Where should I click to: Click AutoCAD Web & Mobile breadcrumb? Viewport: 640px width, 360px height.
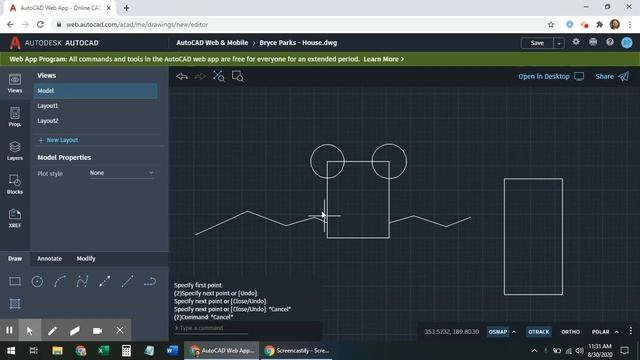pyautogui.click(x=212, y=42)
